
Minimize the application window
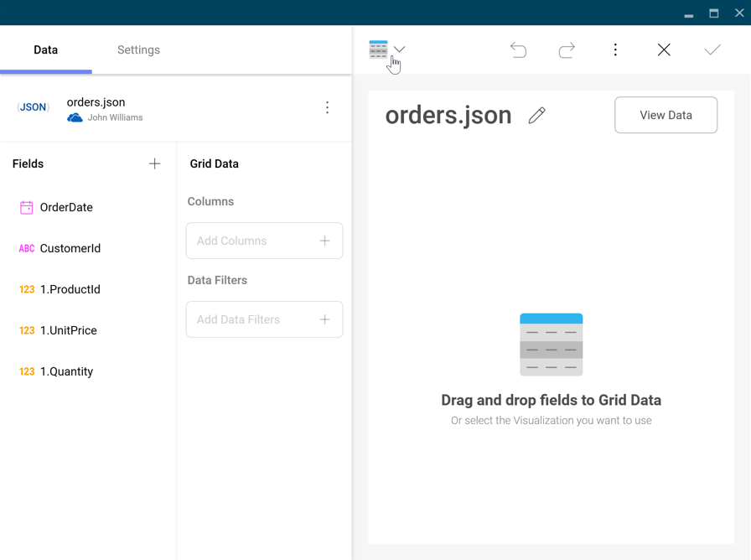coord(689,14)
